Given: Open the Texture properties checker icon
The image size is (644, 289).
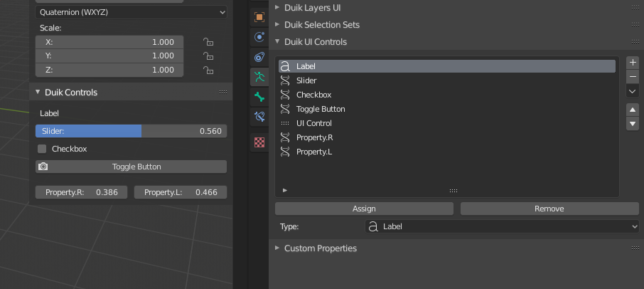Looking at the screenshot, I should tap(259, 142).
